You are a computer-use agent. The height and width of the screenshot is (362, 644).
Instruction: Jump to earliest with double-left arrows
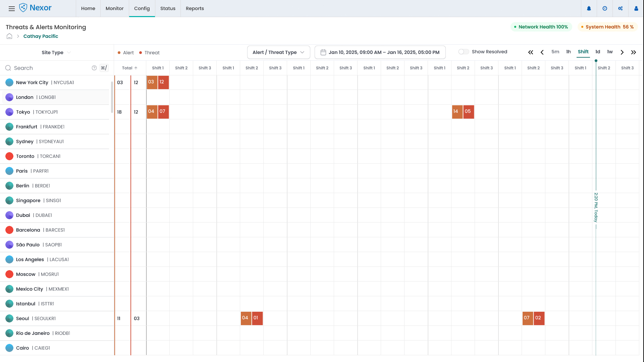point(531,52)
